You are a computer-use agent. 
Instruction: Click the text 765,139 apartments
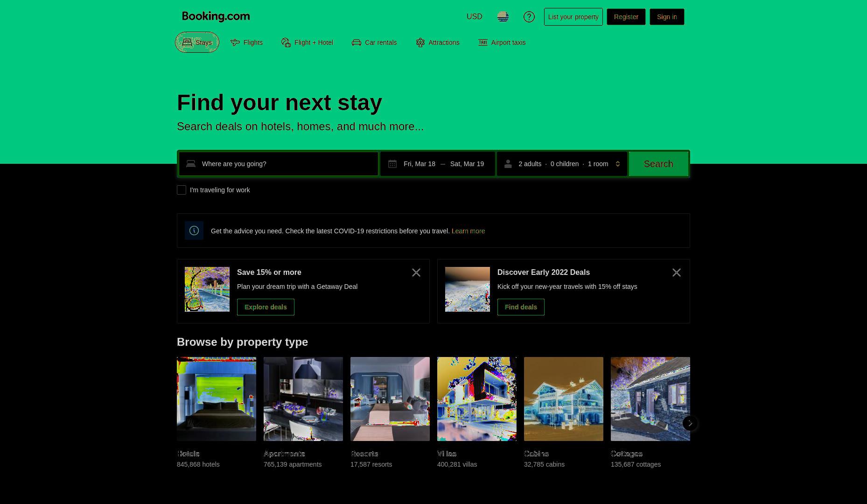[x=293, y=464]
